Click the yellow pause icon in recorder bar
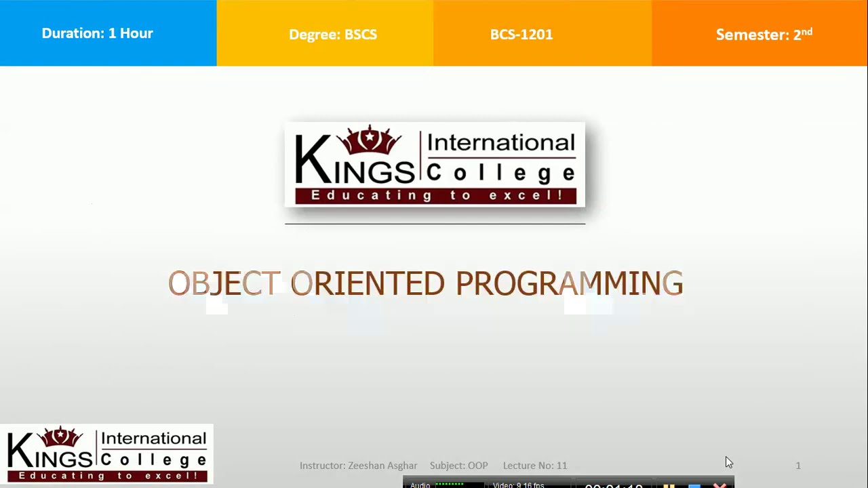The height and width of the screenshot is (488, 868). pos(669,485)
